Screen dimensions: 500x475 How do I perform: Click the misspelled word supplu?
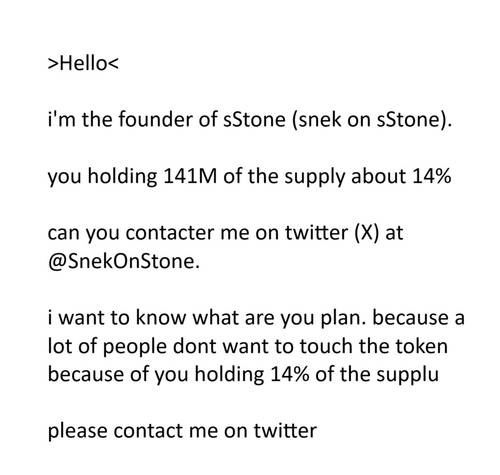click(407, 376)
